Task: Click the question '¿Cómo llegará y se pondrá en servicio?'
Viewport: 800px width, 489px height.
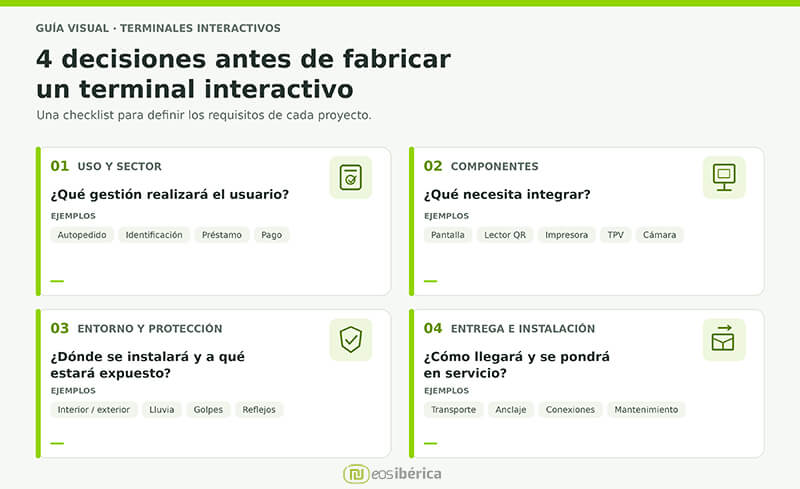Action: click(x=516, y=364)
